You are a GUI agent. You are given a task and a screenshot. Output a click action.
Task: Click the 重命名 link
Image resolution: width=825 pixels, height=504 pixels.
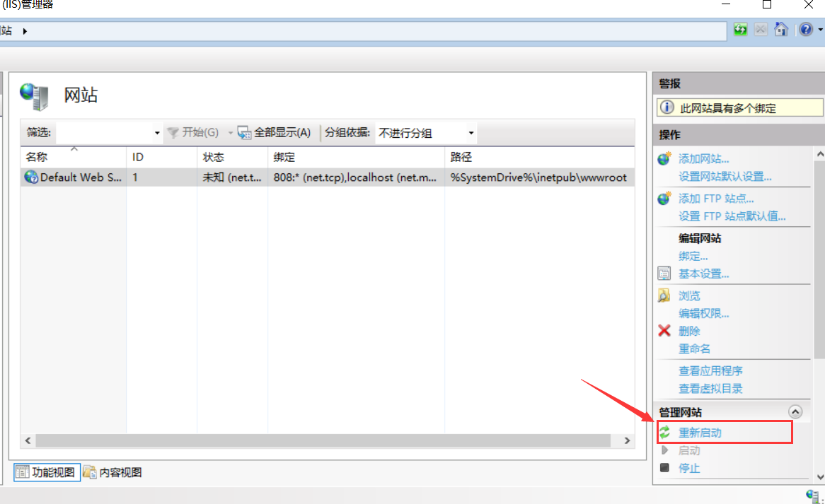click(x=695, y=349)
